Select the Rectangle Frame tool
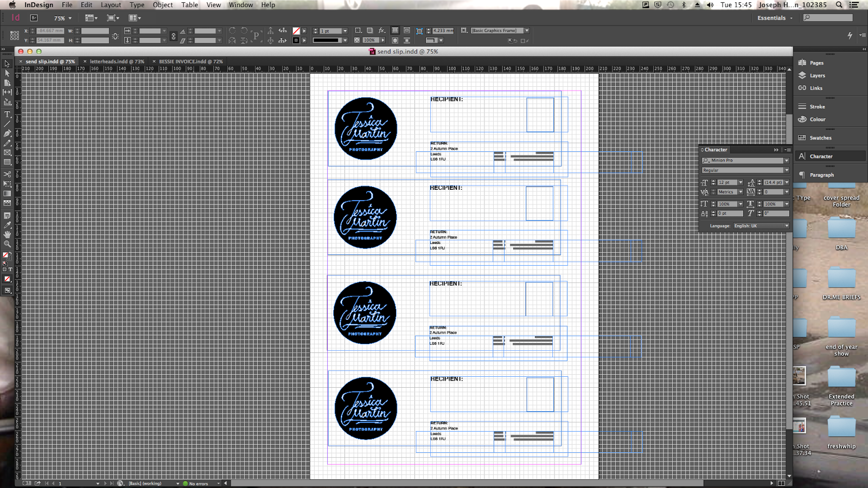 [7, 153]
